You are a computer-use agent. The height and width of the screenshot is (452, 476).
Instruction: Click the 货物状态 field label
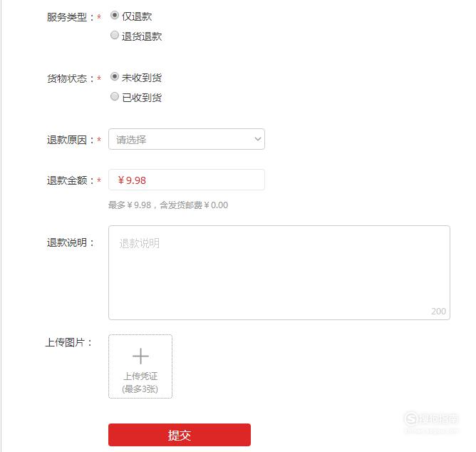(x=67, y=78)
